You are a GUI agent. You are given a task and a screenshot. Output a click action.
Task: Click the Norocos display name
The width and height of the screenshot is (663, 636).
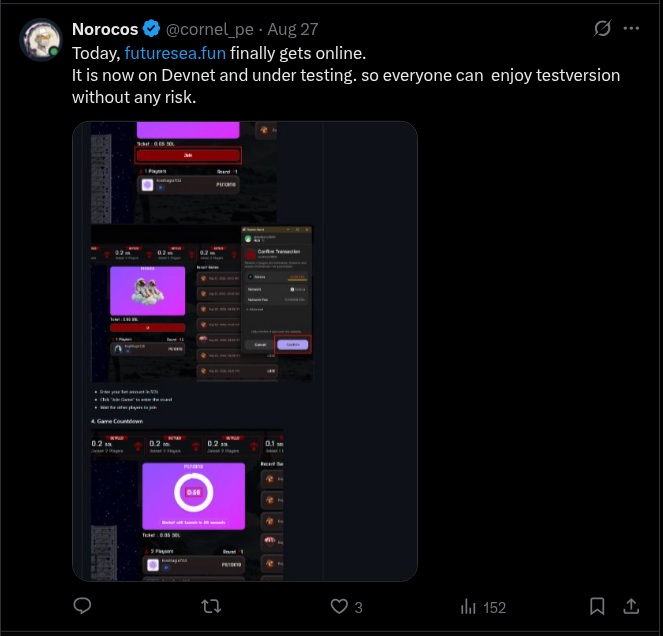point(105,30)
